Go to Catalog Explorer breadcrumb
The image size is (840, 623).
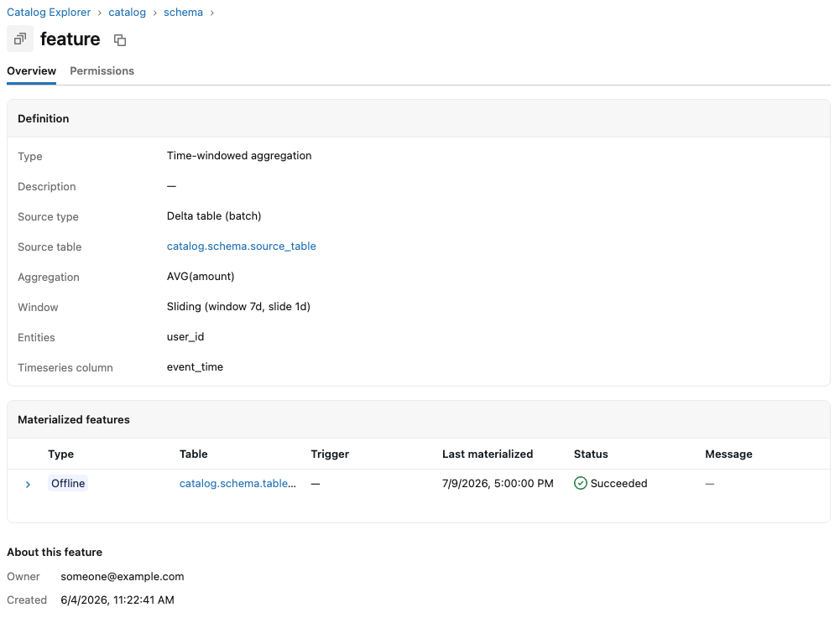[49, 13]
